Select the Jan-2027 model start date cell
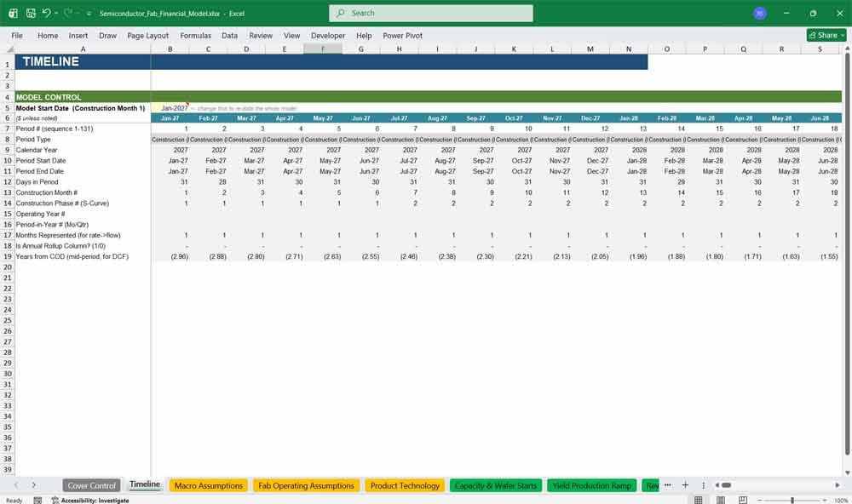Image resolution: width=852 pixels, height=504 pixels. click(x=170, y=108)
